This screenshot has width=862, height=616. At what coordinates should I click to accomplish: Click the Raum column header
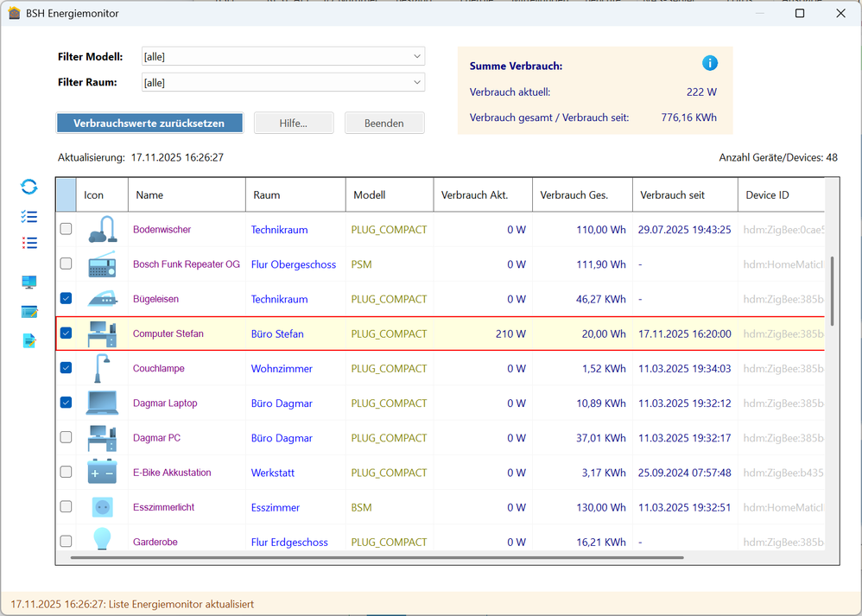(x=295, y=195)
